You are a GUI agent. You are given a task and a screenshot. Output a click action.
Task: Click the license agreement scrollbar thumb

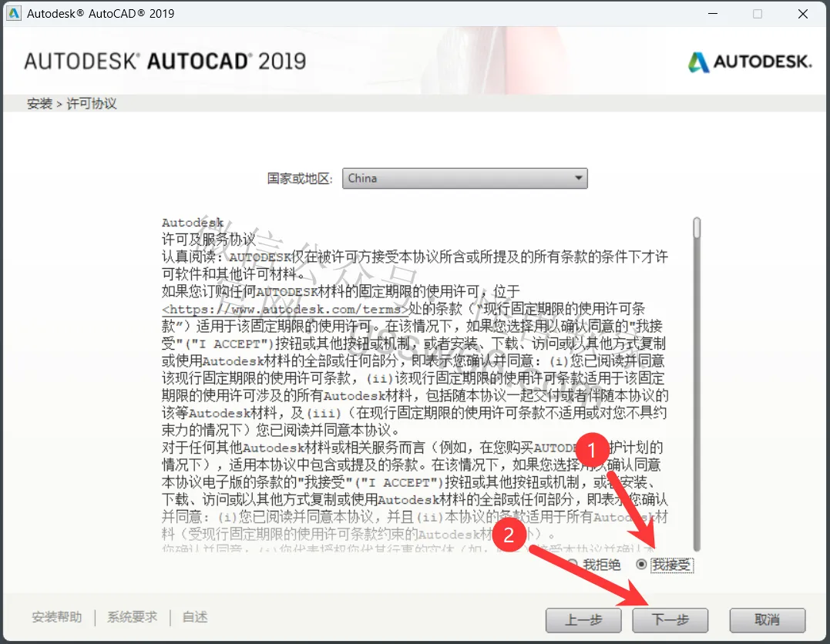(697, 227)
